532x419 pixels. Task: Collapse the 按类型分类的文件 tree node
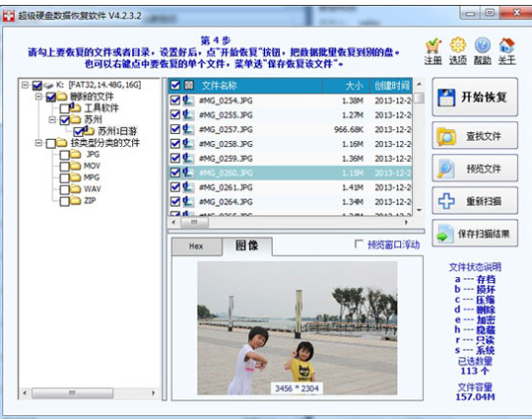[x=38, y=143]
